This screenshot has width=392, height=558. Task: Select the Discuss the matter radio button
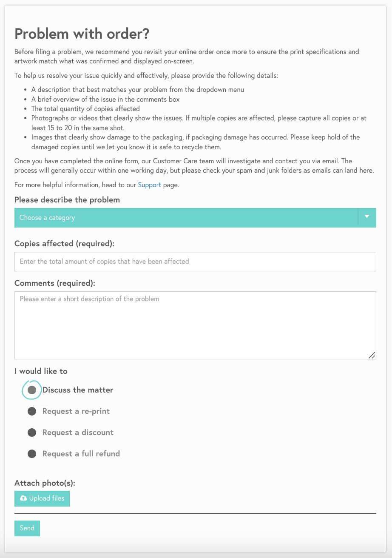pyautogui.click(x=32, y=390)
